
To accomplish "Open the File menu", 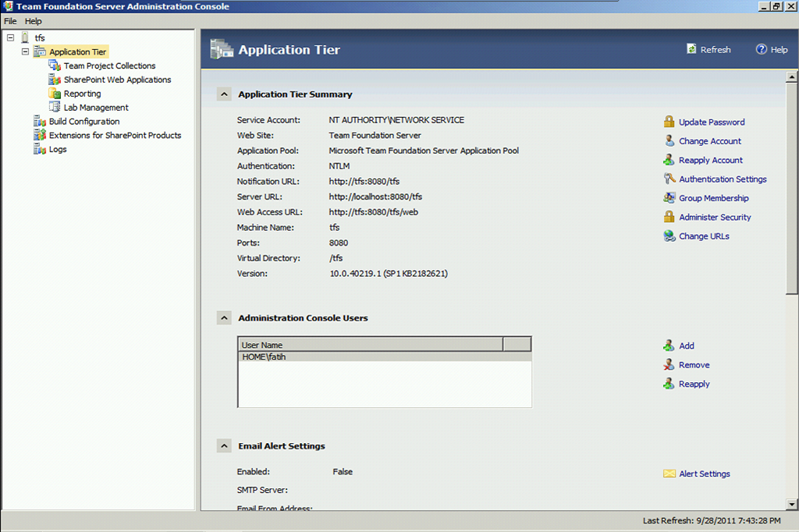I will click(10, 21).
